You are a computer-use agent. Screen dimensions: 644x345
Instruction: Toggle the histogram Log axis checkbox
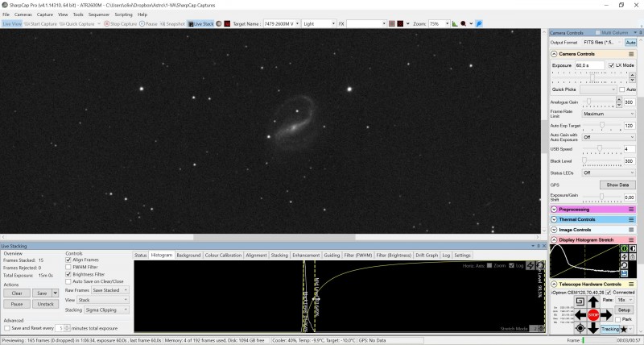point(511,266)
